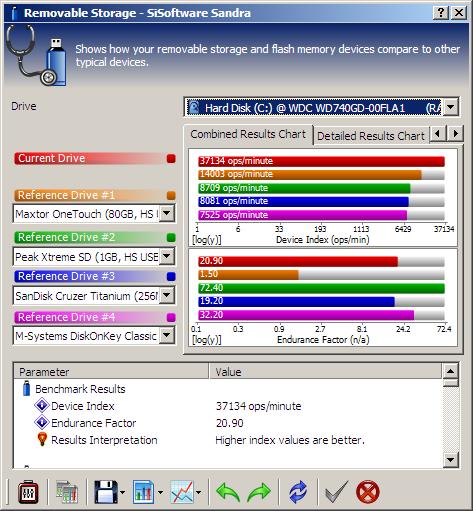
Task: Click the results list scroll down arrow
Action: click(450, 460)
